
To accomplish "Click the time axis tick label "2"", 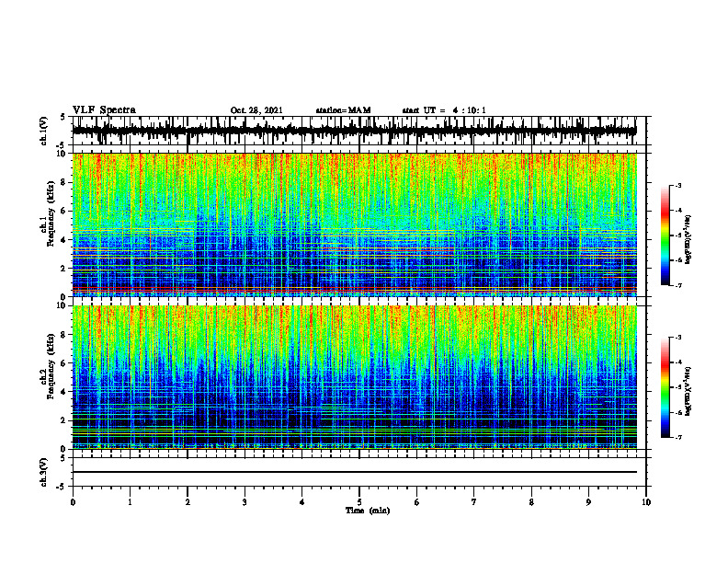I will click(x=188, y=502).
